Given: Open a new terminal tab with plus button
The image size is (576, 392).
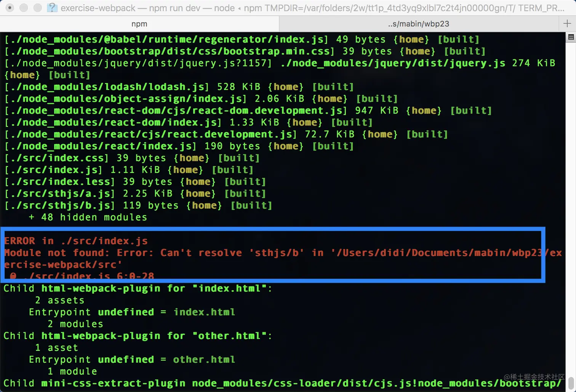Looking at the screenshot, I should [567, 24].
